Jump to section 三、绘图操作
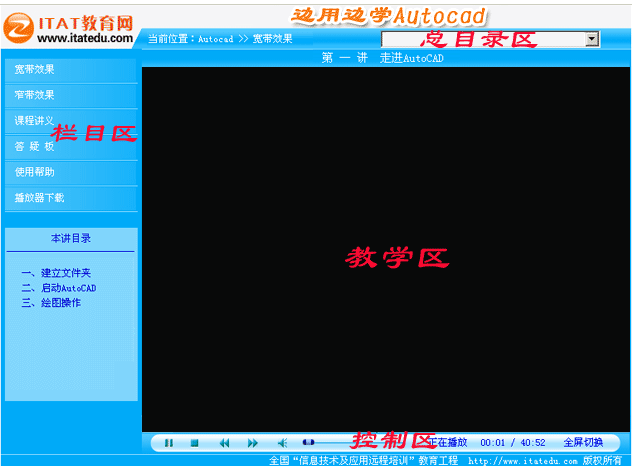The width and height of the screenshot is (632, 466). (x=51, y=303)
